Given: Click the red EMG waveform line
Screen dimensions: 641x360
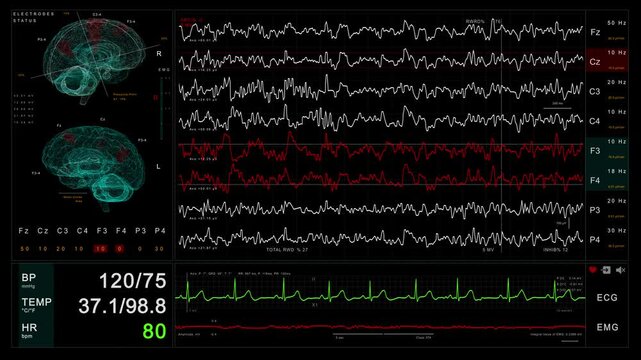Looking at the screenshot, I should coord(381,327).
